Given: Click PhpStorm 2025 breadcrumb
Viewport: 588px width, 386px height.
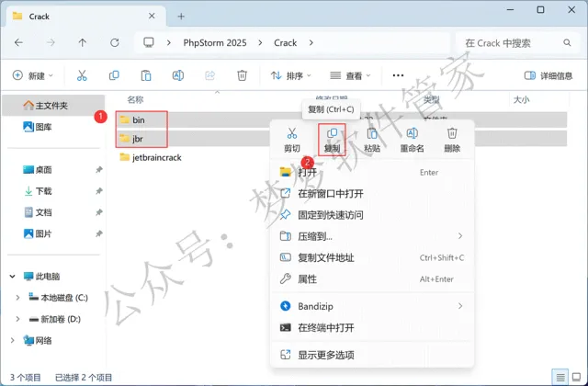Looking at the screenshot, I should [x=215, y=43].
